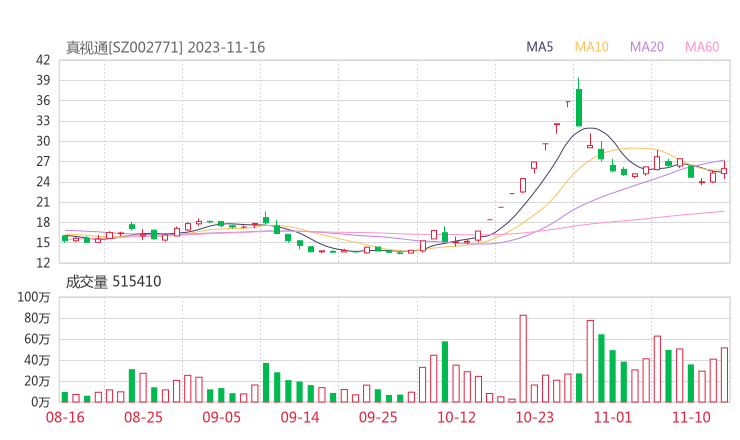Click the 36 price axis label

click(x=43, y=101)
